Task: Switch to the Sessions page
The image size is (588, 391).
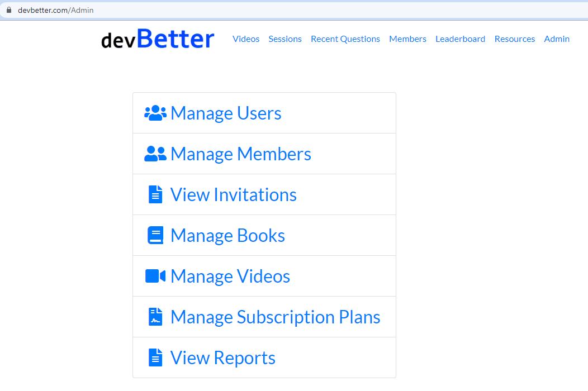Action: tap(285, 39)
